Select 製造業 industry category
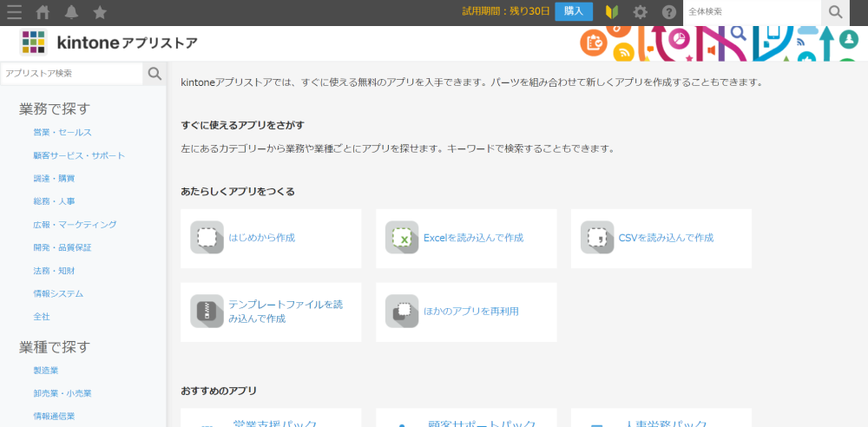 [46, 370]
